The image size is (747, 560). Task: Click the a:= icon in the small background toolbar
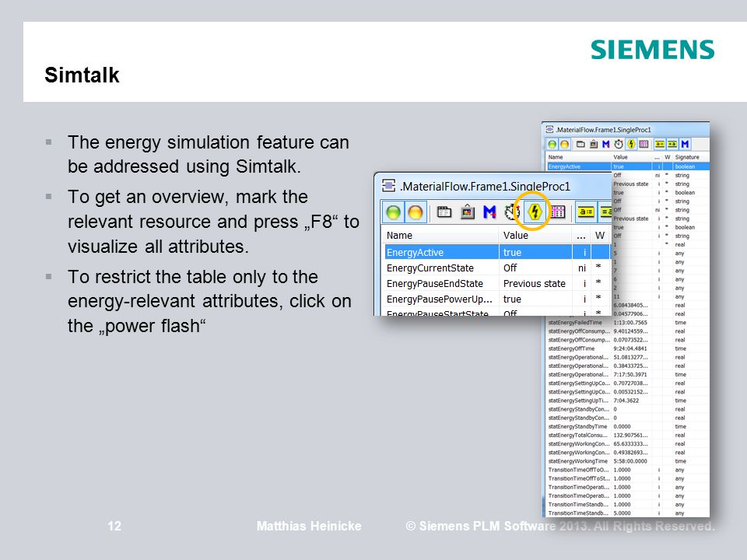coord(660,144)
